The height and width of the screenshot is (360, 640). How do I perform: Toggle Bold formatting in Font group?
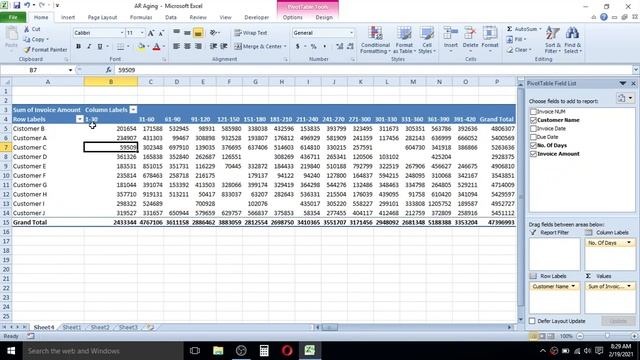78,47
